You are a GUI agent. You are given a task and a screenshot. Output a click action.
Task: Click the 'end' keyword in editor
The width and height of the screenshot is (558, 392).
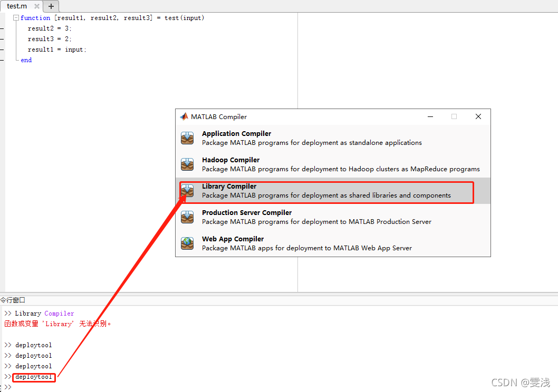[x=26, y=60]
